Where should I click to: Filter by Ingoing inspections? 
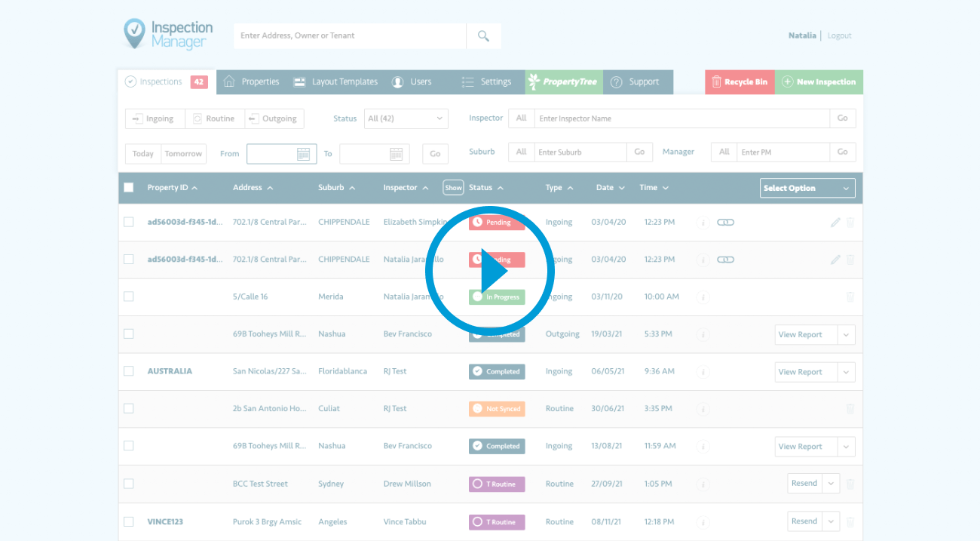click(x=155, y=118)
